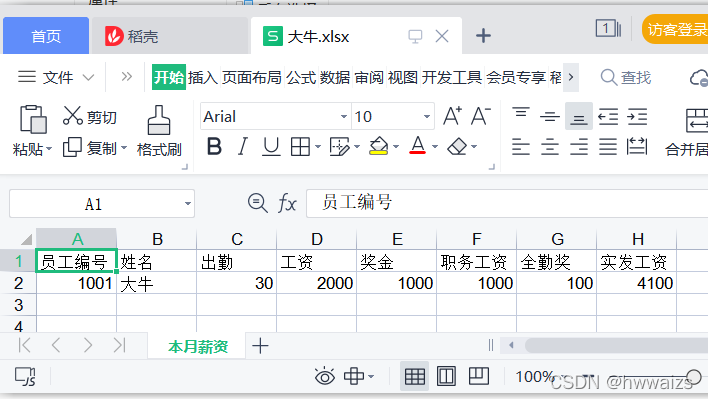Click the clear format eraser icon
This screenshot has width=708, height=399.
[457, 147]
